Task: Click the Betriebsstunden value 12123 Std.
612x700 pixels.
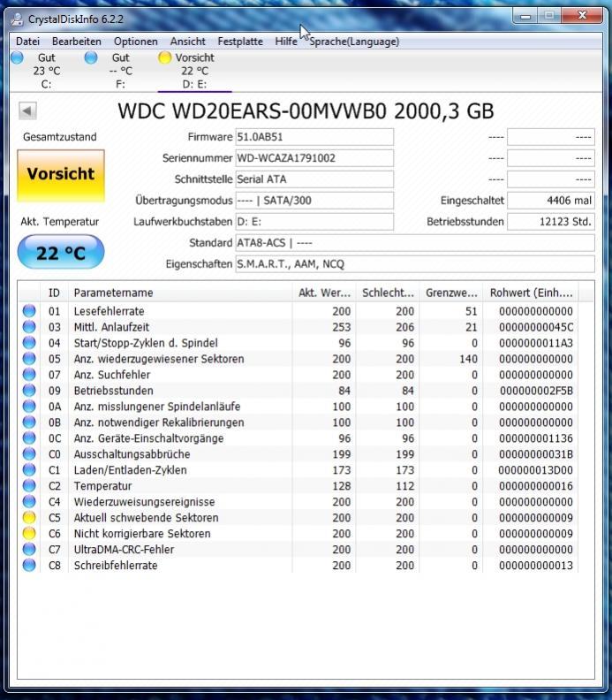Action: pyautogui.click(x=551, y=222)
